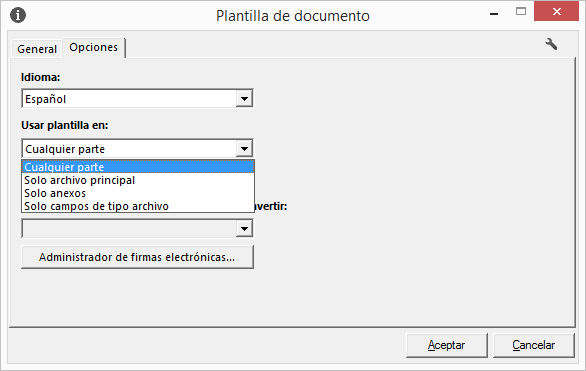586x371 pixels.
Task: Select Solo archivo principal option
Action: pyautogui.click(x=138, y=180)
